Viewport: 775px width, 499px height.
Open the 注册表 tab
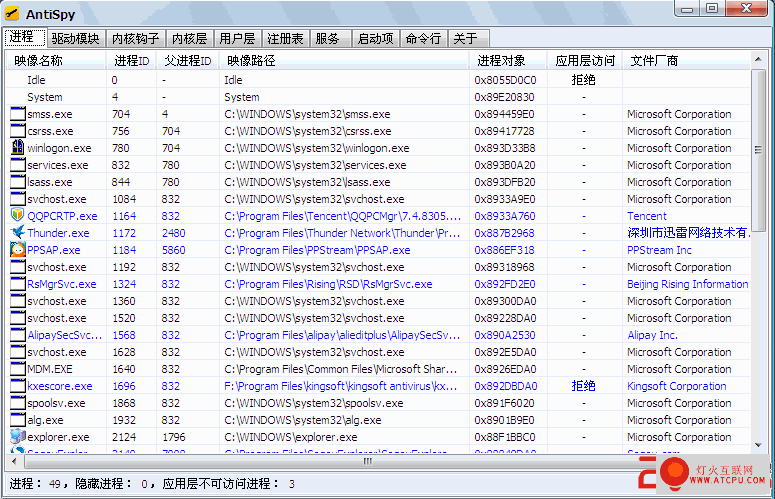coord(285,39)
